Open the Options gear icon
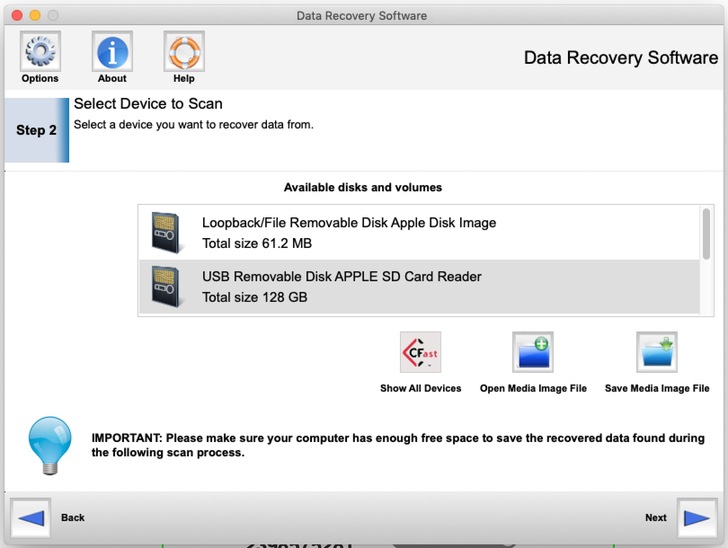Screen dimensions: 728x548 40,51
